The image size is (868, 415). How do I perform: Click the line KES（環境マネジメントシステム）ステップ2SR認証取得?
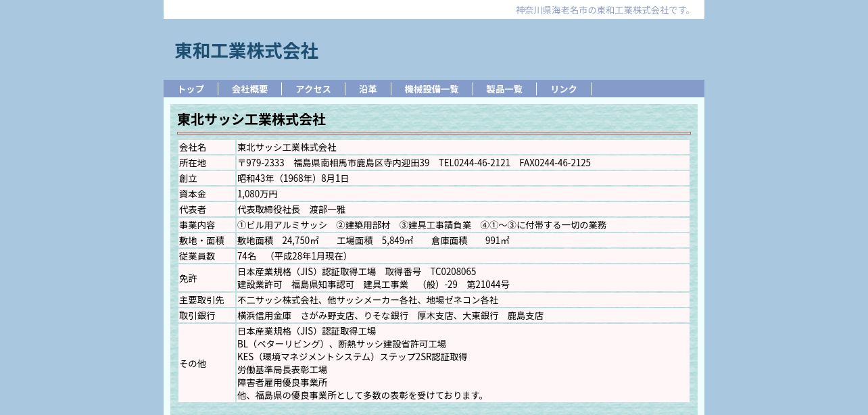(352, 357)
